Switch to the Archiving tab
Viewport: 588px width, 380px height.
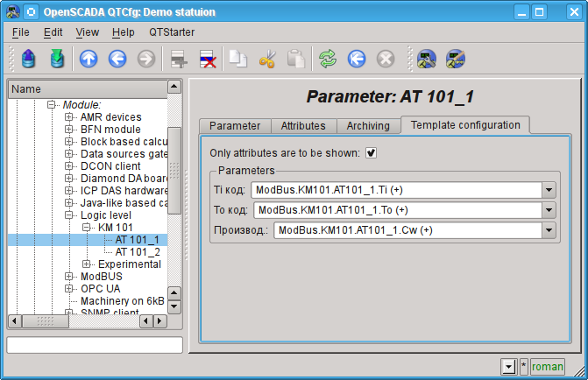[367, 126]
